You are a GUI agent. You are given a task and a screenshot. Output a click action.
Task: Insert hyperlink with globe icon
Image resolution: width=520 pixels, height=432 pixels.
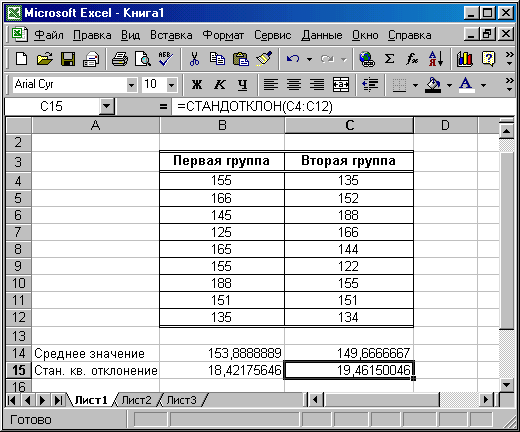pos(367,59)
